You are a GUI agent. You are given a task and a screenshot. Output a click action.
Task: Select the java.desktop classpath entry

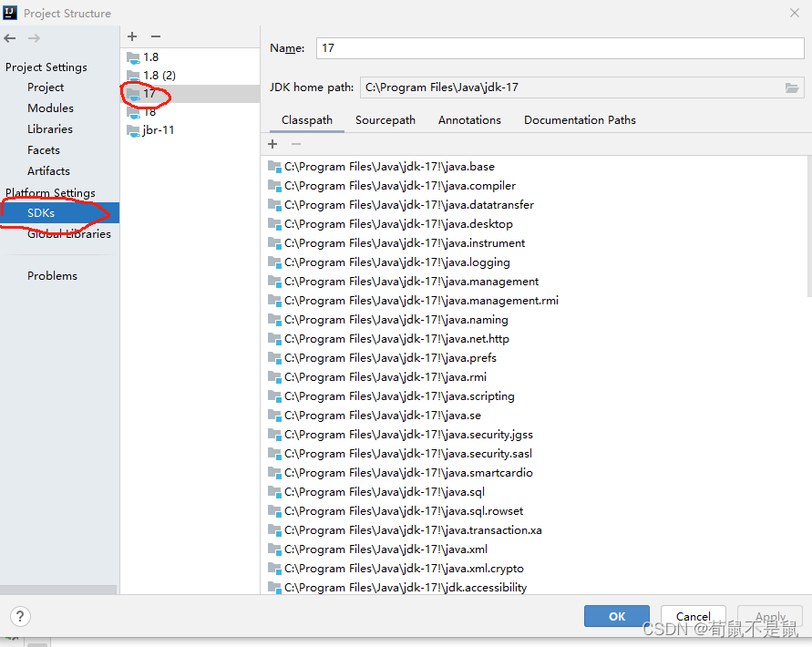[401, 223]
